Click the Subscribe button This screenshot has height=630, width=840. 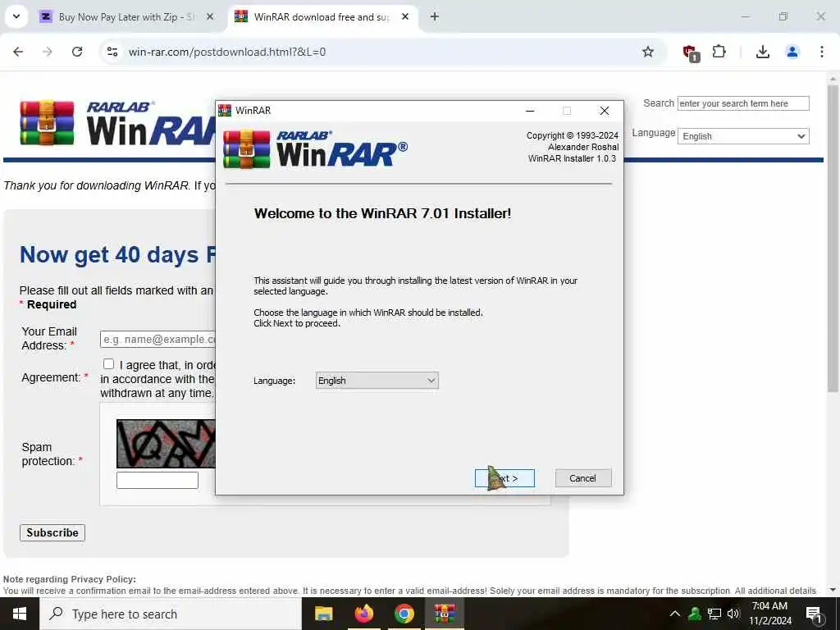pyautogui.click(x=52, y=532)
